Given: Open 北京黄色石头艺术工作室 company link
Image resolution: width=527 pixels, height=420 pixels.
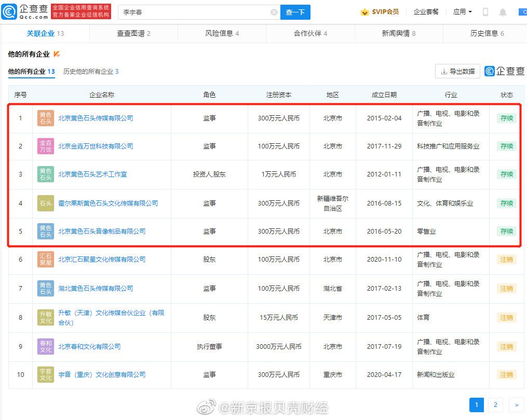Looking at the screenshot, I should [92, 174].
